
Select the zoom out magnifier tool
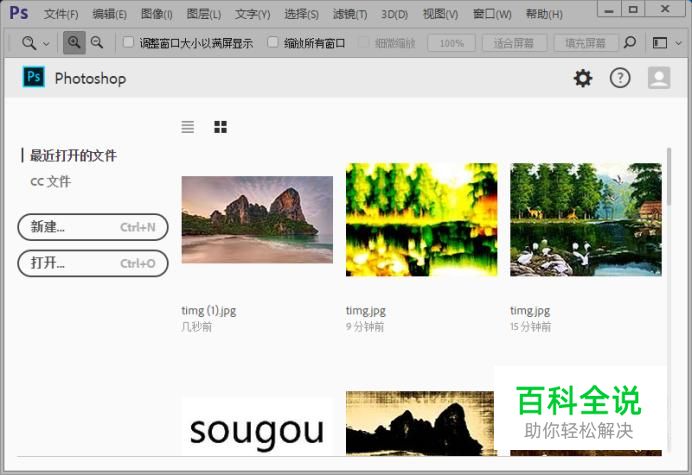pyautogui.click(x=97, y=43)
